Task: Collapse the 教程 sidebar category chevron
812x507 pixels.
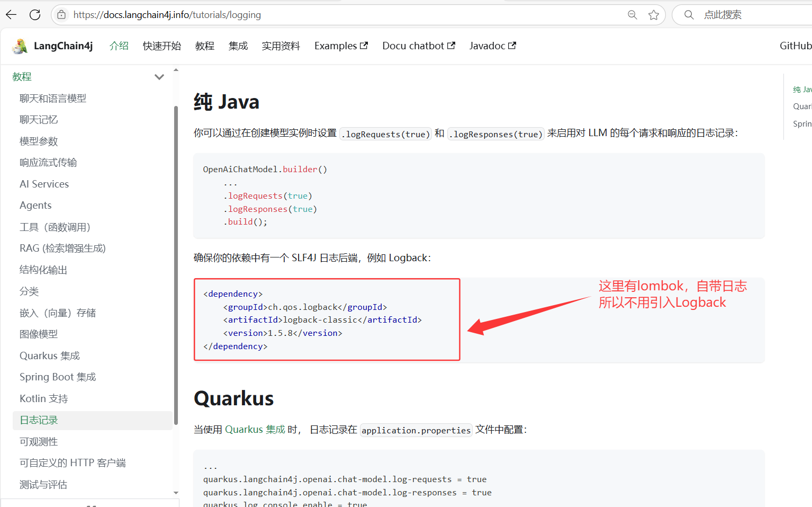Action: click(x=159, y=77)
